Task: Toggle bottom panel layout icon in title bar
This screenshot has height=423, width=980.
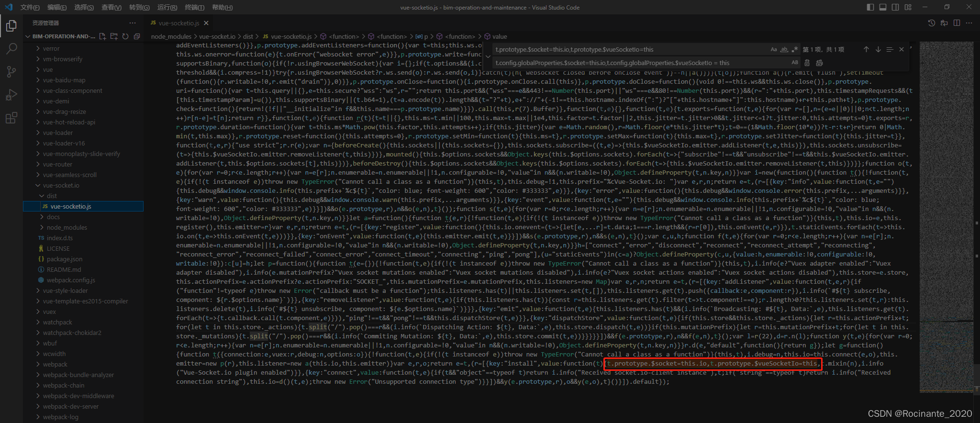Action: coord(883,7)
